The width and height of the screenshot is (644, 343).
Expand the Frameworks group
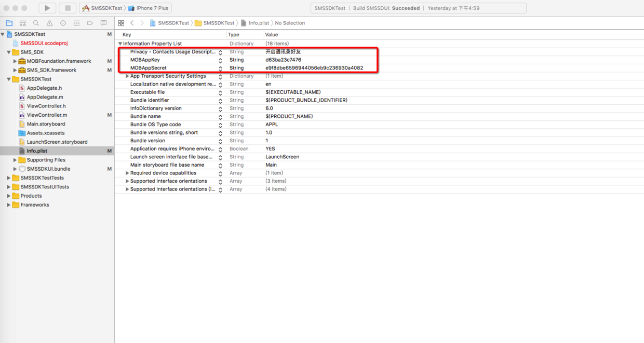[x=9, y=205]
